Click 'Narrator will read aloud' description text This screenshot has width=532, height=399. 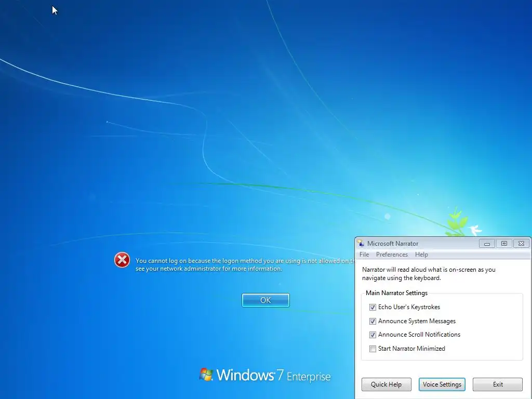(429, 273)
